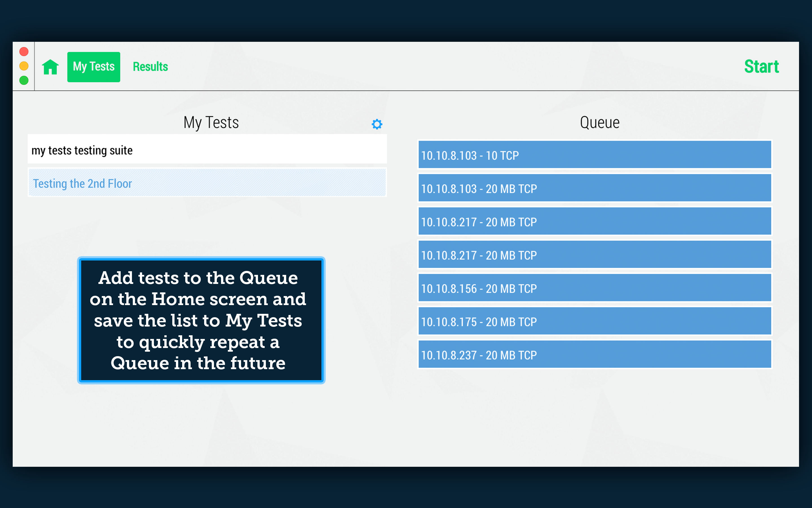Viewport: 812px width, 508px height.
Task: Minimize the window with yellow button
Action: coord(24,66)
